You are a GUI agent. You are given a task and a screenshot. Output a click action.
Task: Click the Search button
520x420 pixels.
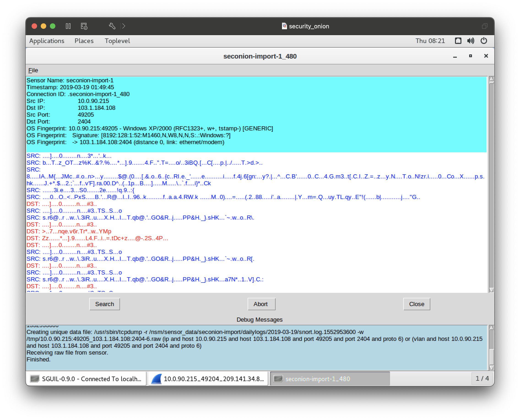[105, 304]
